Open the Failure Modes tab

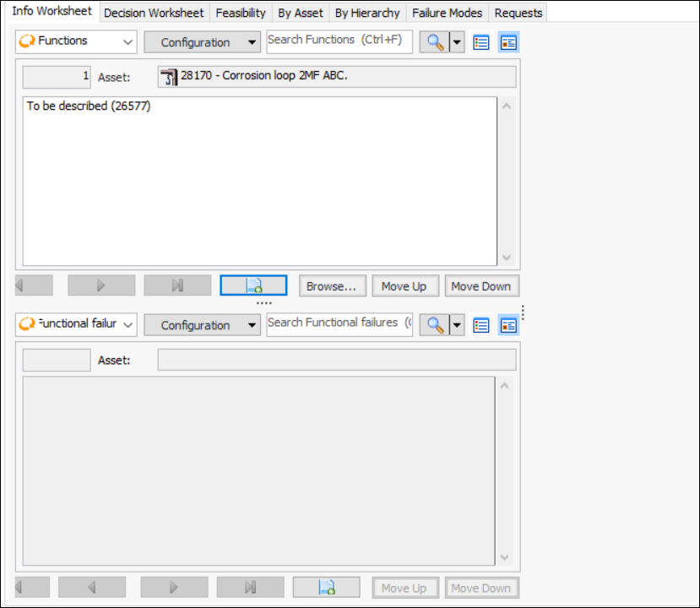tap(447, 13)
